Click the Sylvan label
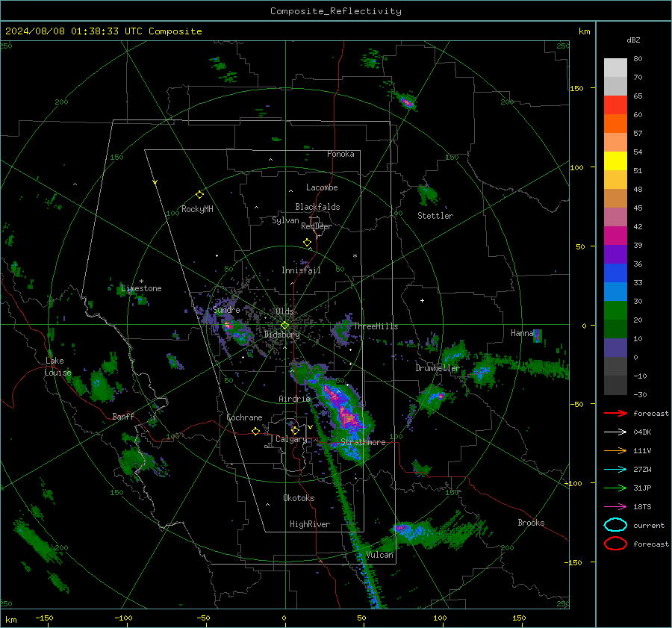 (x=285, y=220)
